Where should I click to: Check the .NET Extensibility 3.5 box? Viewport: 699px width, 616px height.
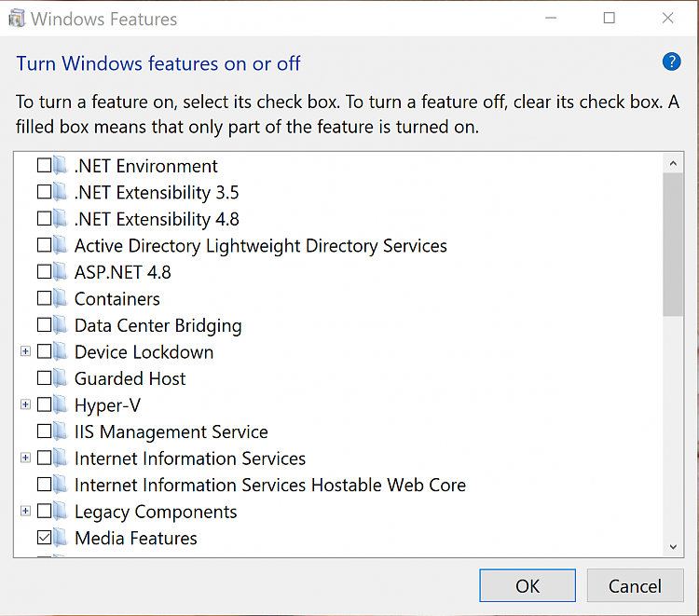[44, 192]
